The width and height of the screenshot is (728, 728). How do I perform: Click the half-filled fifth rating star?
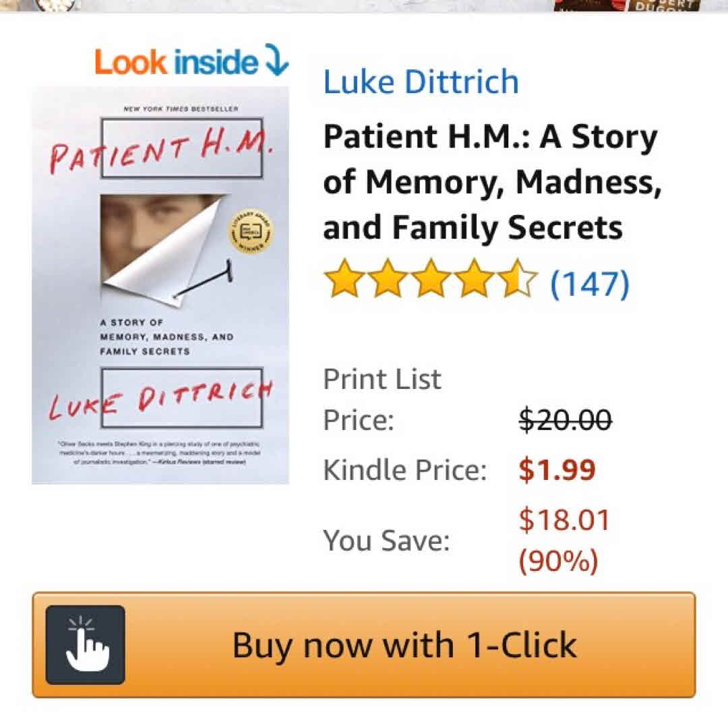pos(518,278)
